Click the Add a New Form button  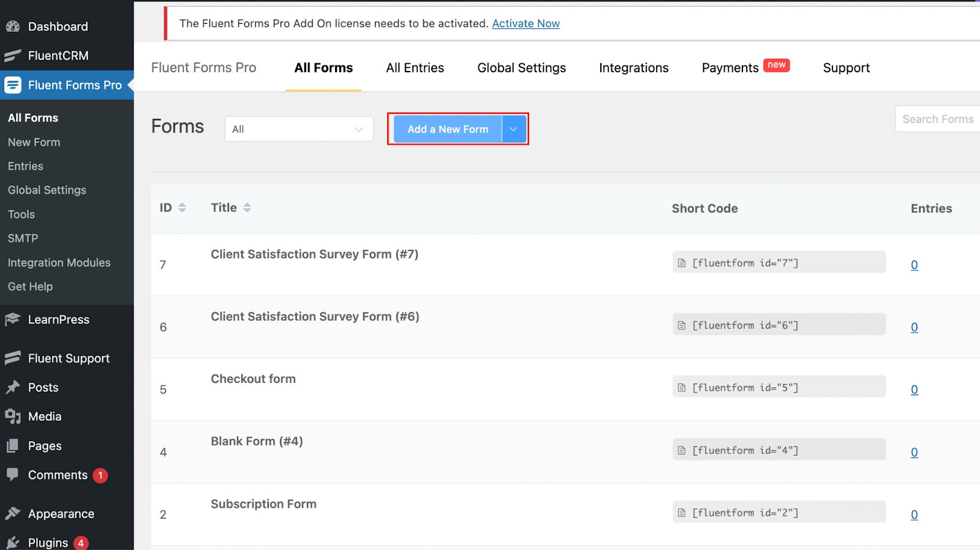coord(448,129)
